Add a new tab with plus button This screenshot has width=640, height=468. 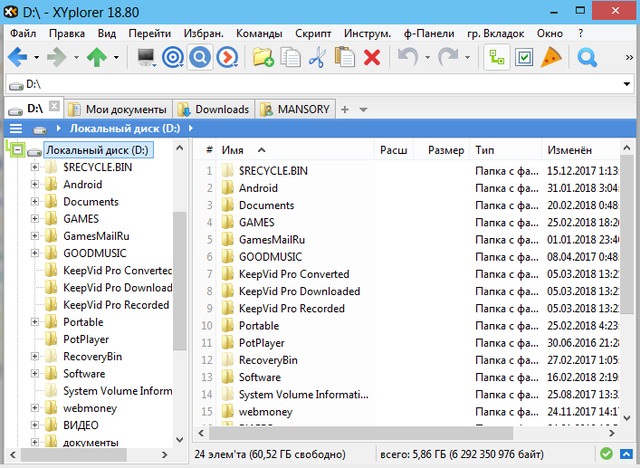click(345, 109)
